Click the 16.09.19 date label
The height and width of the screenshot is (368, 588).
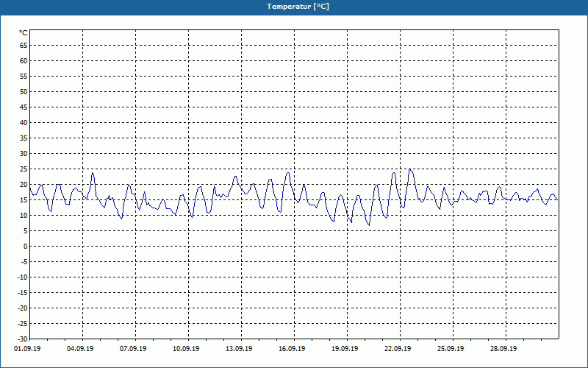[292, 349]
